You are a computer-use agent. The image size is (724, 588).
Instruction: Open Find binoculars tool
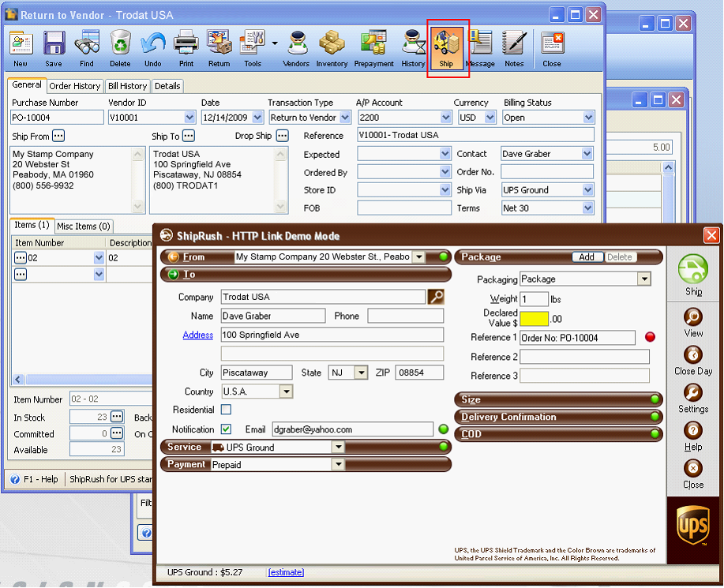pos(87,48)
